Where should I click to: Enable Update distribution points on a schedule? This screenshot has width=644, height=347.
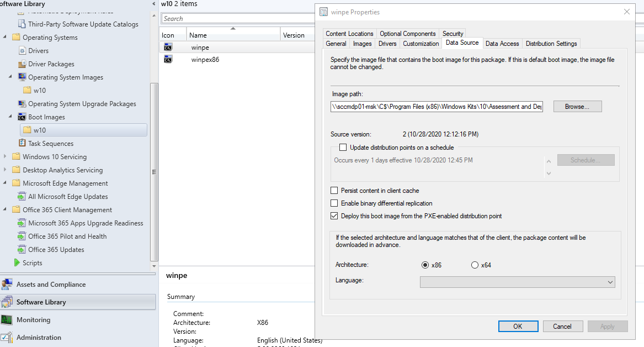[343, 147]
